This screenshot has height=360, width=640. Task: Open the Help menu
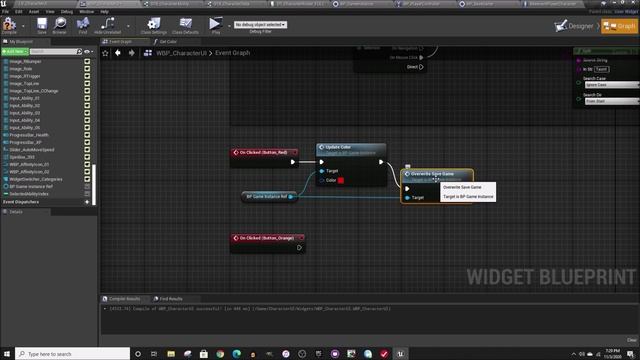click(x=104, y=12)
